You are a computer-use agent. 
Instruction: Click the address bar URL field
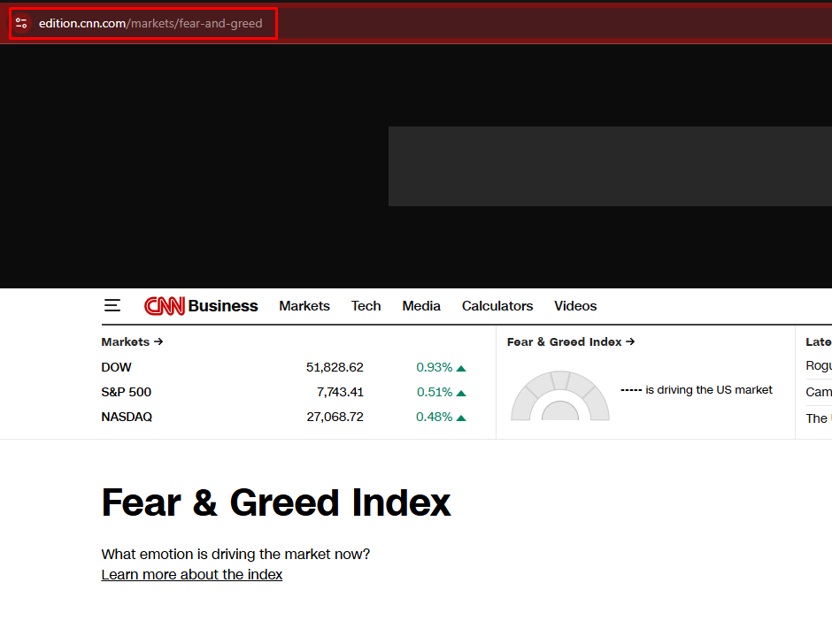[150, 23]
